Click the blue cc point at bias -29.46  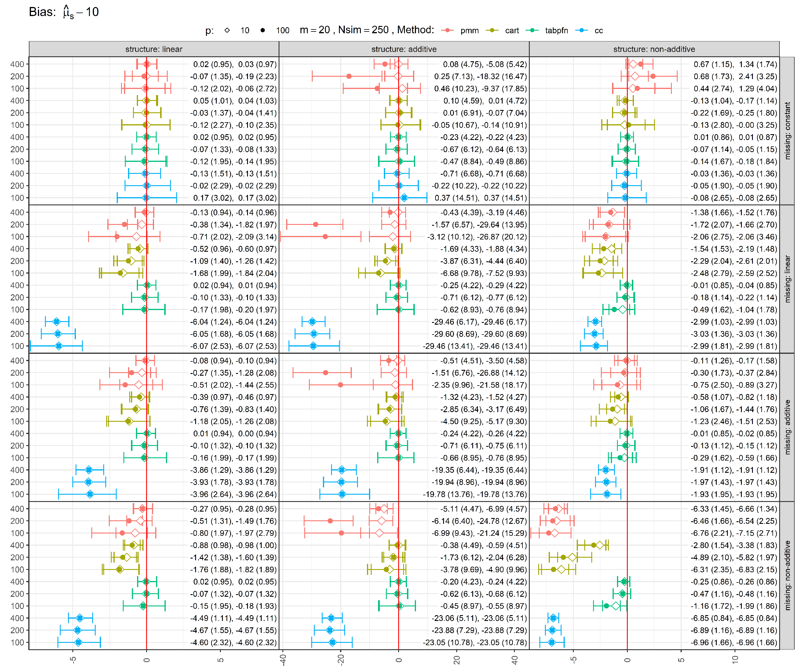click(313, 322)
